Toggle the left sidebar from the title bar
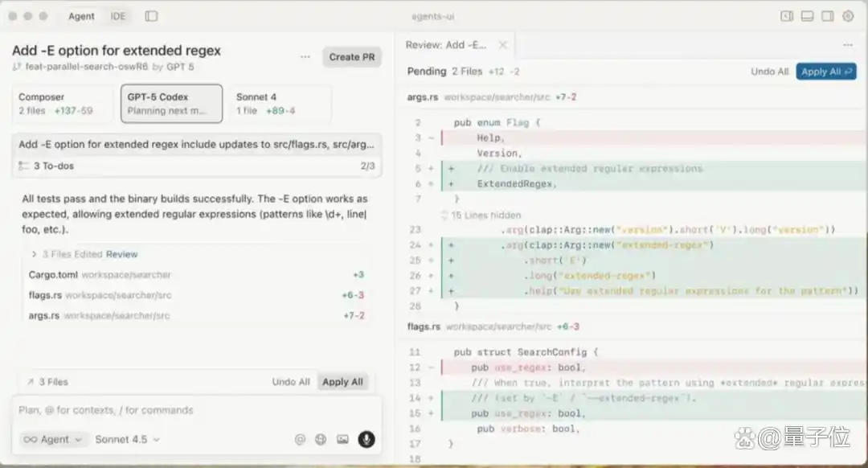Screen dimensions: 868x468 point(151,16)
